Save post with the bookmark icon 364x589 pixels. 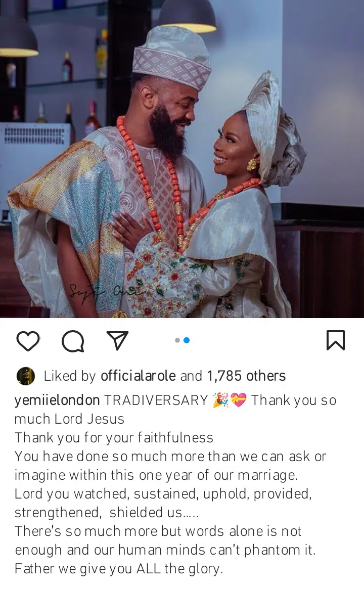[x=336, y=340]
